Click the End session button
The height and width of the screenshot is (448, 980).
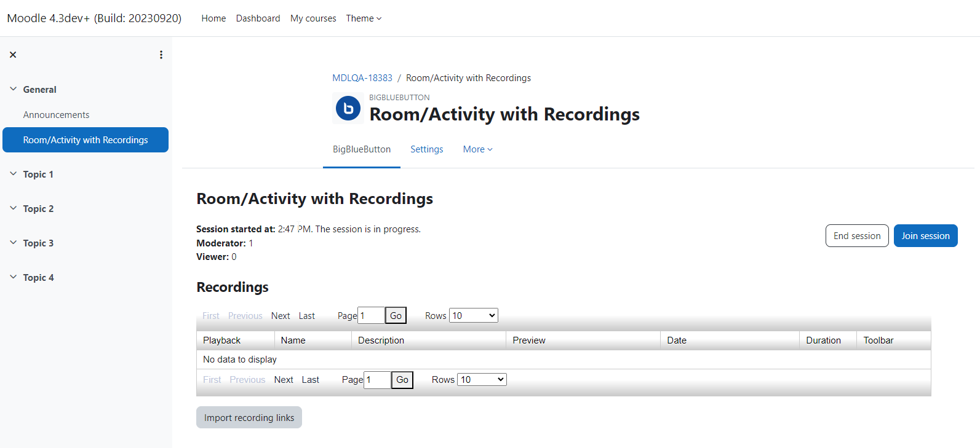click(x=857, y=236)
